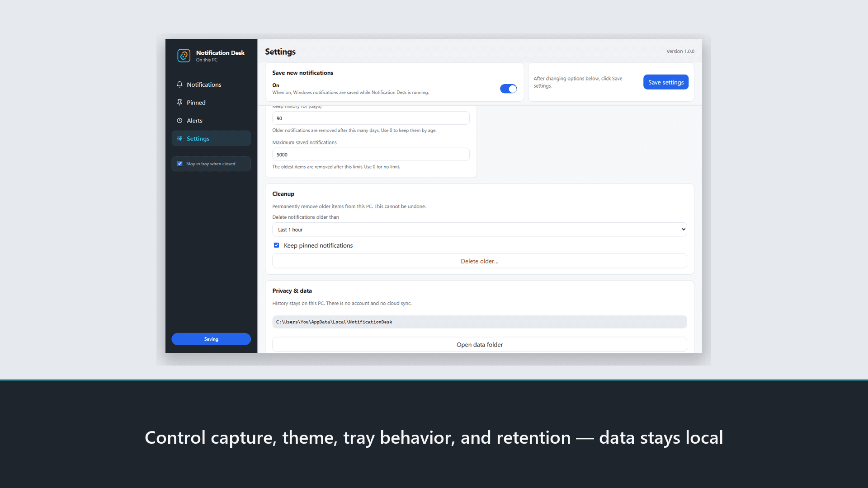Click the Privacy & data heading
Screen dimensions: 868x488
click(x=292, y=291)
